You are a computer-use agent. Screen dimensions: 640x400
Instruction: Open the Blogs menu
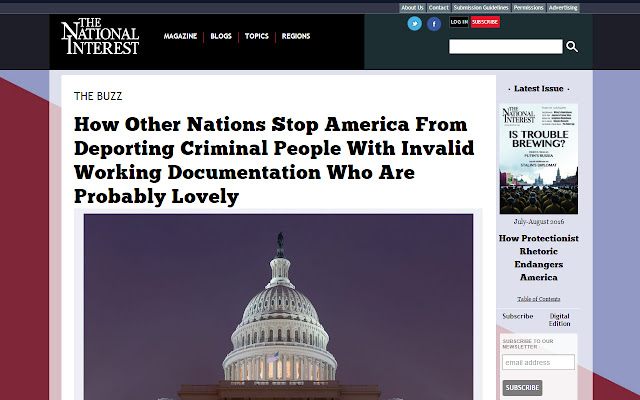(221, 36)
